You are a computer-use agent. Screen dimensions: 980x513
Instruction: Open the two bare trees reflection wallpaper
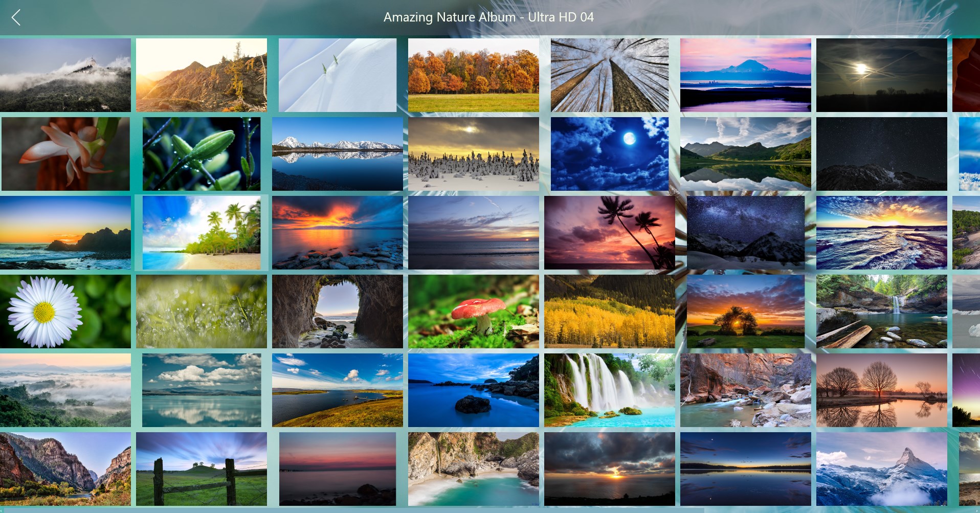tap(882, 390)
